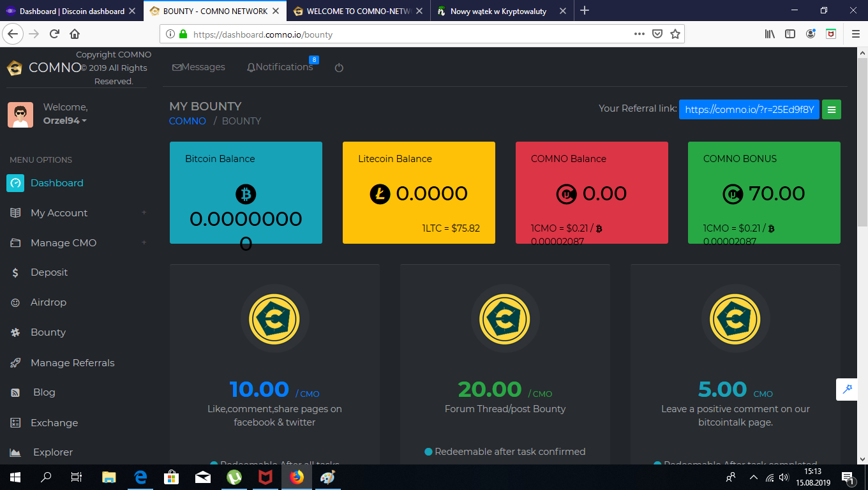Open the page actions three-dot menu
Image resolution: width=868 pixels, height=490 pixels.
coord(640,34)
